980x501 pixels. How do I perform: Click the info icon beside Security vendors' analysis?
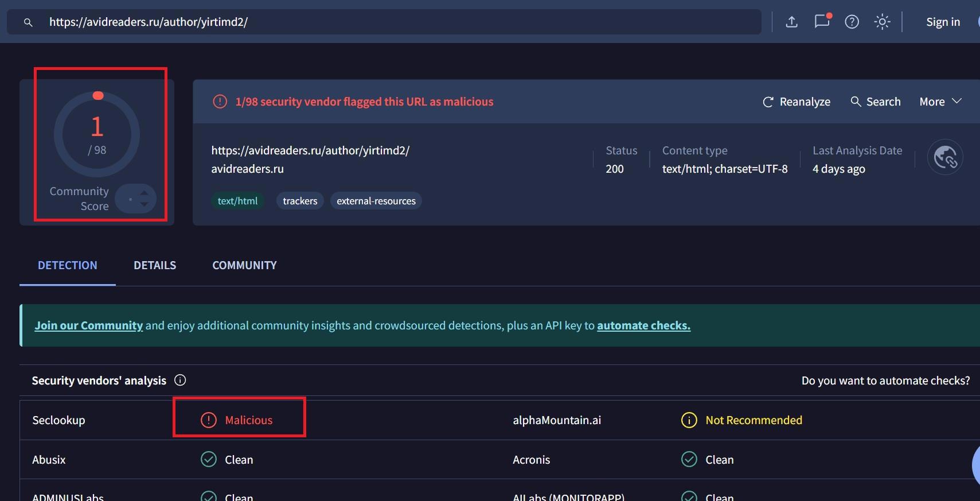[x=180, y=380]
